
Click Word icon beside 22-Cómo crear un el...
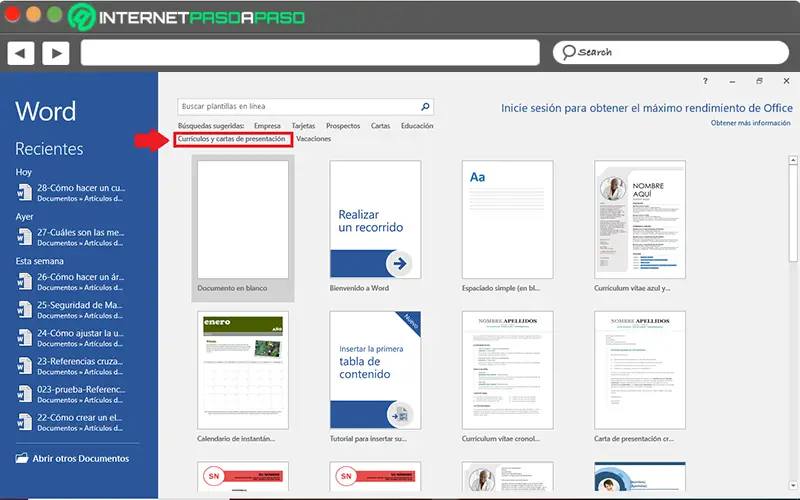23,422
